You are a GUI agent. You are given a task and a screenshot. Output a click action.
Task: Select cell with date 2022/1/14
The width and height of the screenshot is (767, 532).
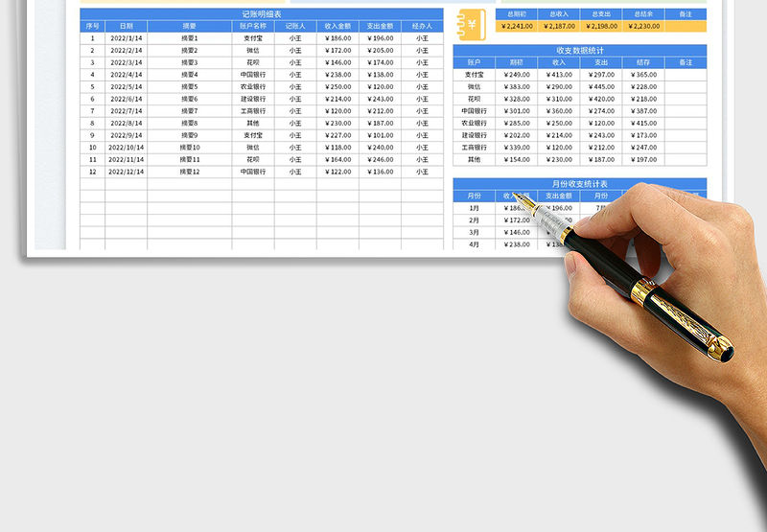[126, 38]
